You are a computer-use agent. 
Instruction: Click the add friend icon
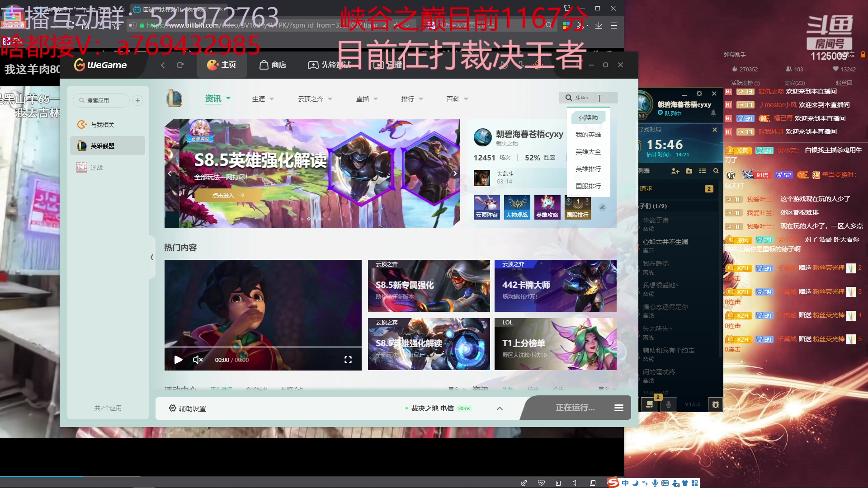pos(675,171)
